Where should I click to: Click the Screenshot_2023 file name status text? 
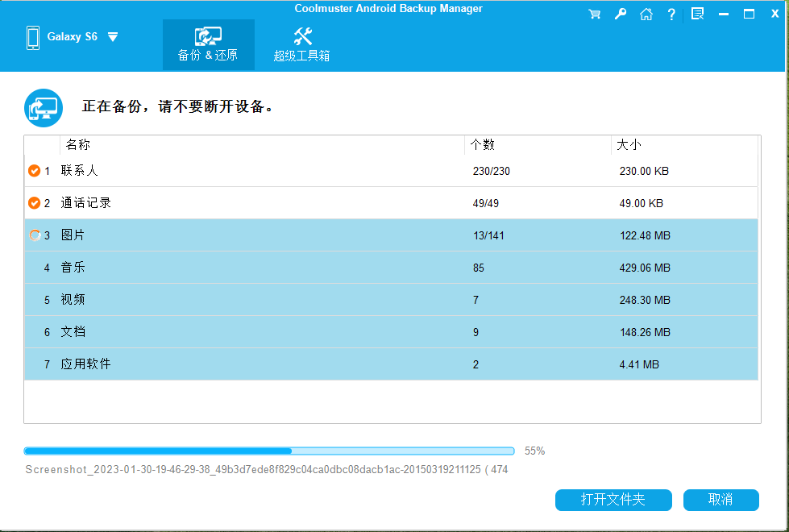click(x=267, y=470)
